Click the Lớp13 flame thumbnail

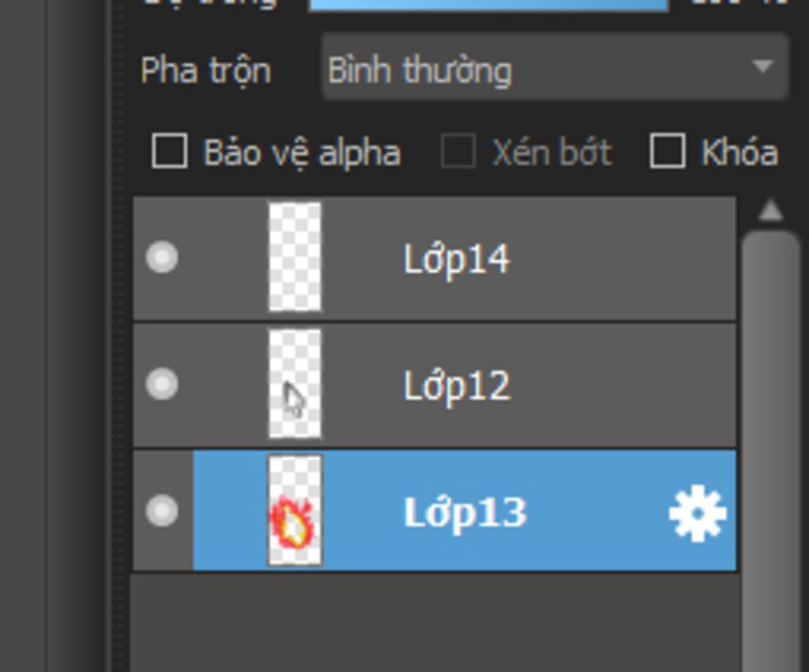[x=295, y=511]
